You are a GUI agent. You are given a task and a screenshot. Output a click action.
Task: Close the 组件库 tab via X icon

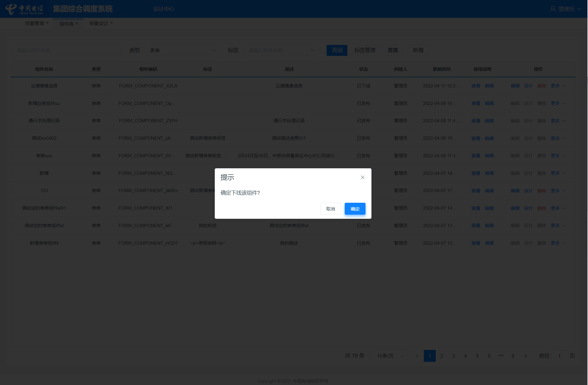click(x=77, y=23)
